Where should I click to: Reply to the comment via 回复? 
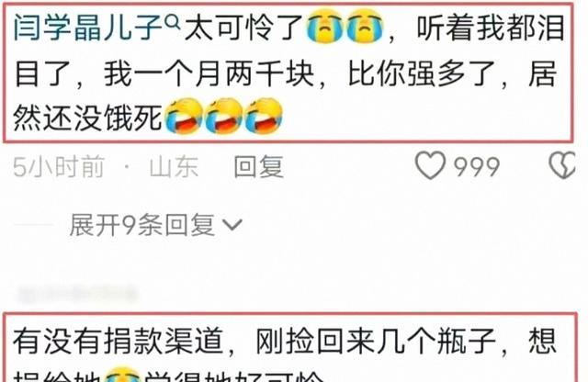(259, 166)
